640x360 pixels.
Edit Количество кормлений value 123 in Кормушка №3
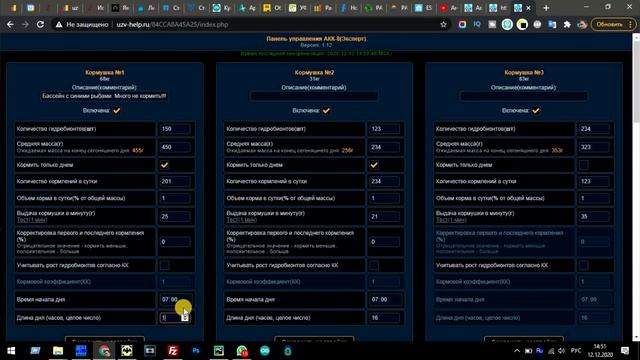pyautogui.click(x=594, y=181)
